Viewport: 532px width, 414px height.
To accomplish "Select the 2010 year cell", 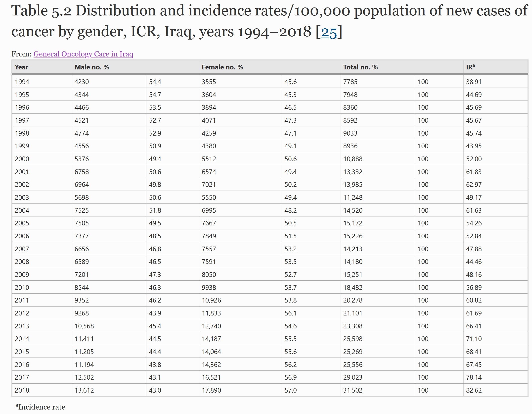I will pyautogui.click(x=22, y=287).
